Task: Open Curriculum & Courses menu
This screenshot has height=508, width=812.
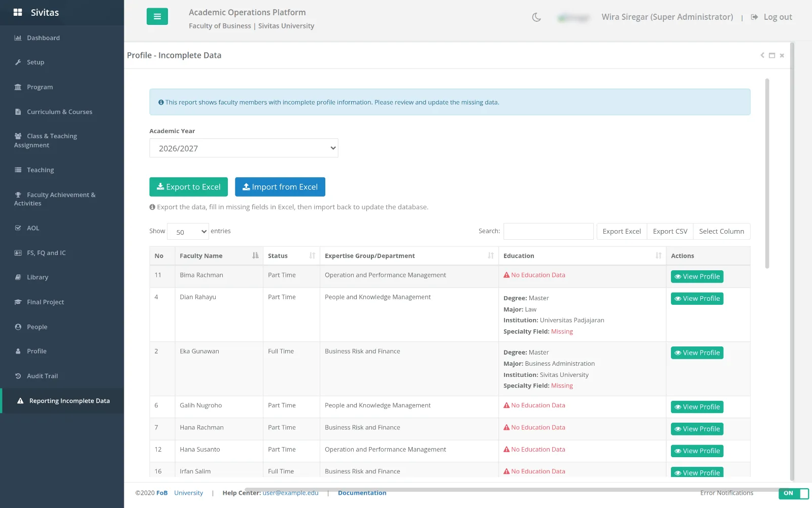Action: point(62,112)
